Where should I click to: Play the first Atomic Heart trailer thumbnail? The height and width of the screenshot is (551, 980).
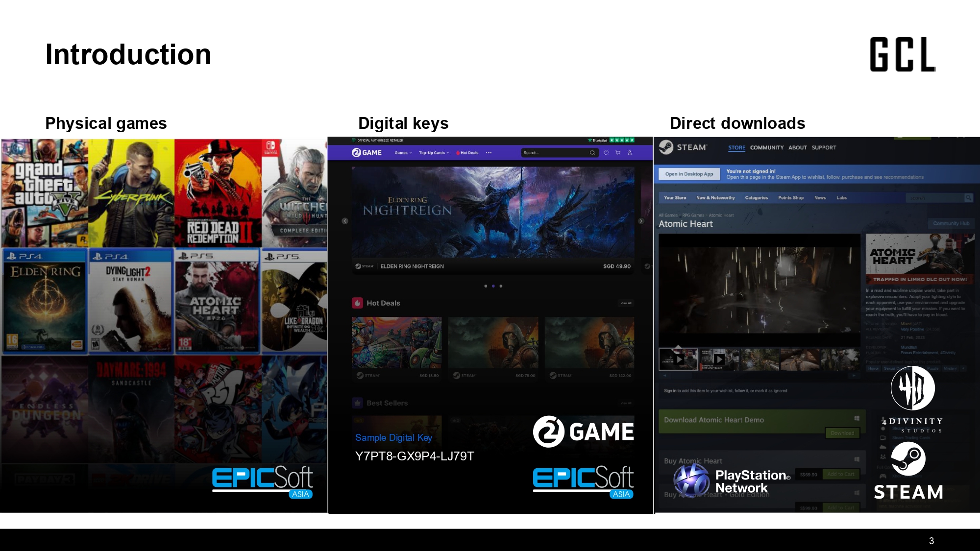tap(678, 359)
